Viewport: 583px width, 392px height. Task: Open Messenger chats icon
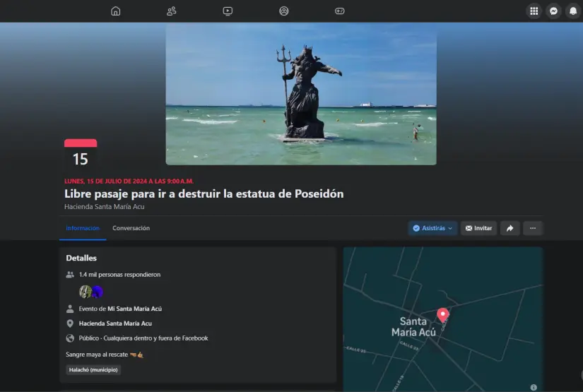pos(554,11)
